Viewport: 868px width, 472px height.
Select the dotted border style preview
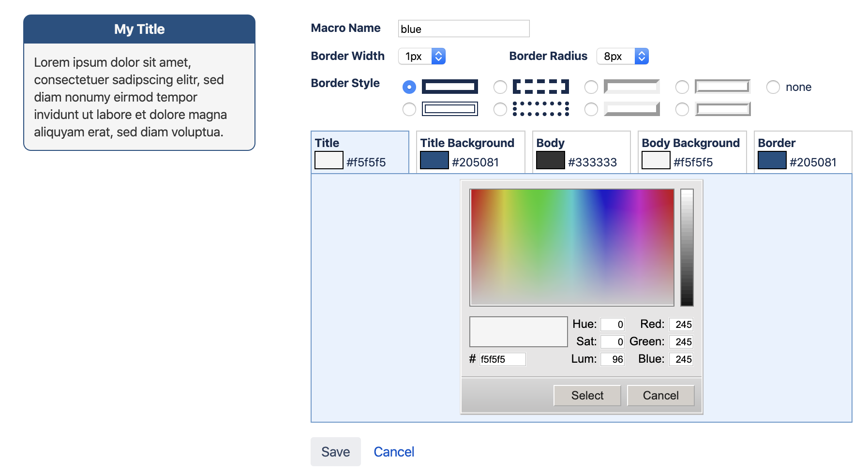[541, 109]
